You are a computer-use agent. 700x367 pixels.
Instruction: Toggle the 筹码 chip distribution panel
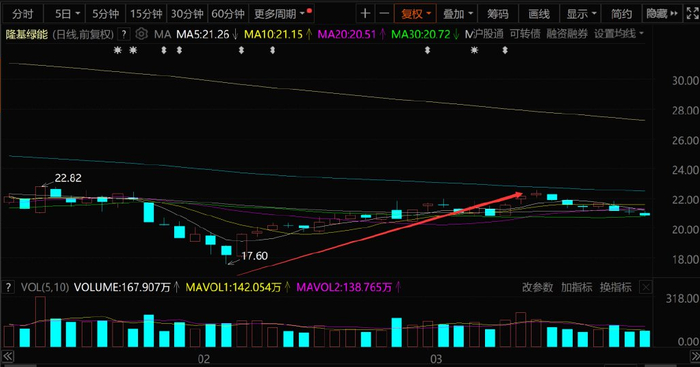pyautogui.click(x=498, y=14)
